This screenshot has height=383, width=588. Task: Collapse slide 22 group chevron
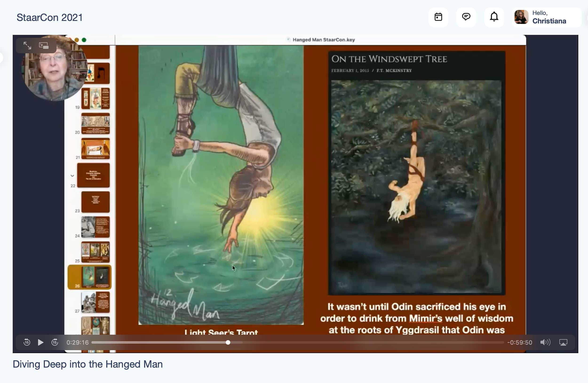[72, 176]
